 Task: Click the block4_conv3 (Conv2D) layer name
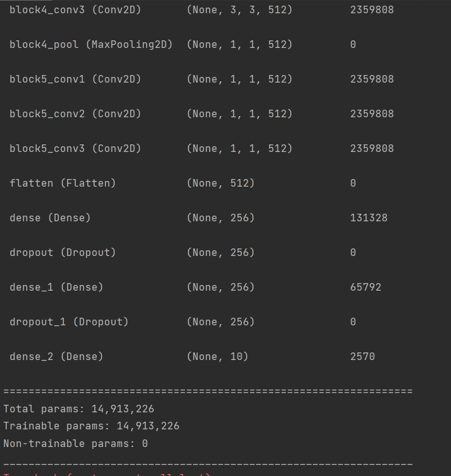click(75, 10)
